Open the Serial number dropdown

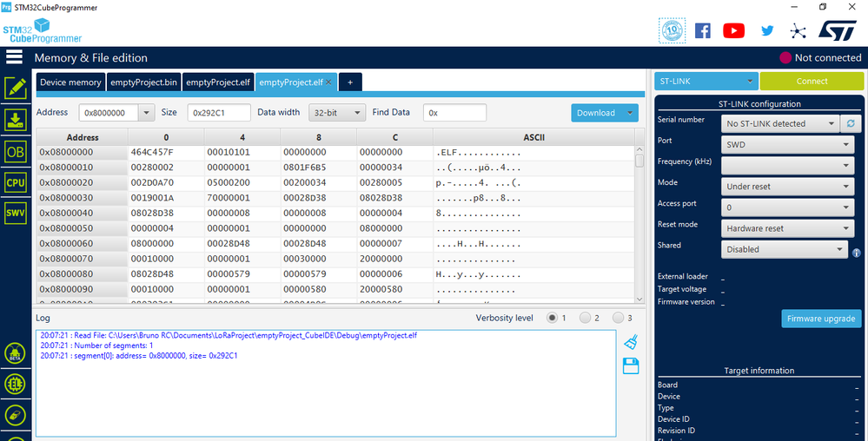point(779,123)
